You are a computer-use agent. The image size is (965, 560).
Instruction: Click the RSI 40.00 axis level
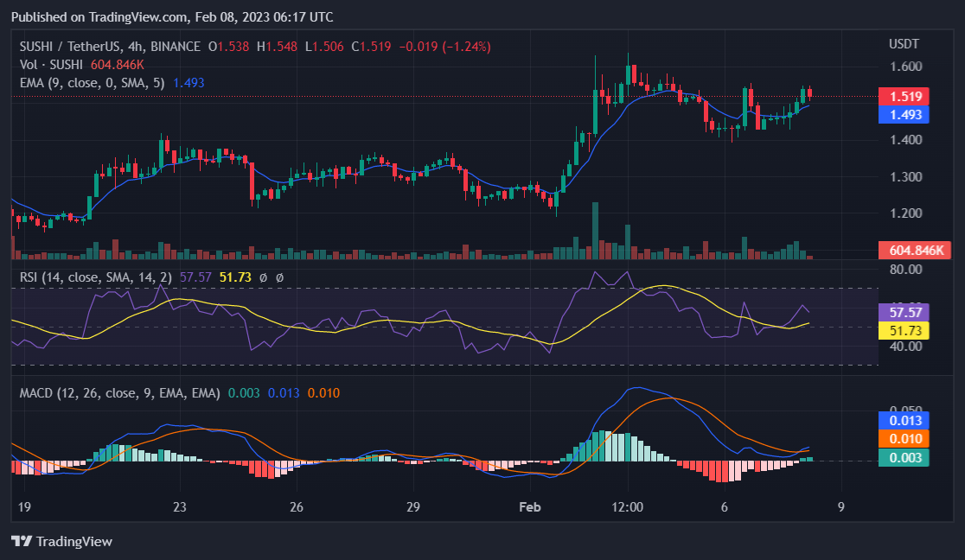click(x=906, y=347)
